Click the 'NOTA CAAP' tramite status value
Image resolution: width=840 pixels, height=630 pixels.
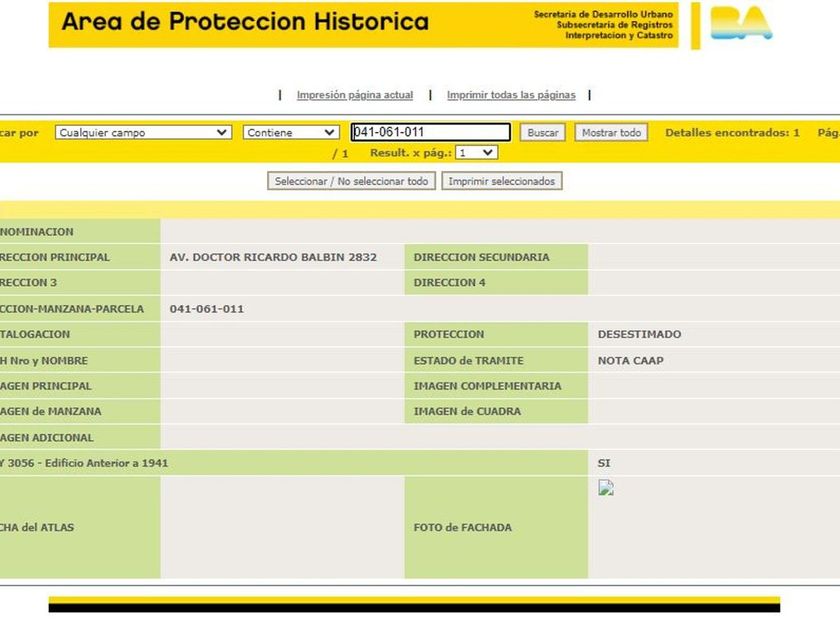point(630,360)
